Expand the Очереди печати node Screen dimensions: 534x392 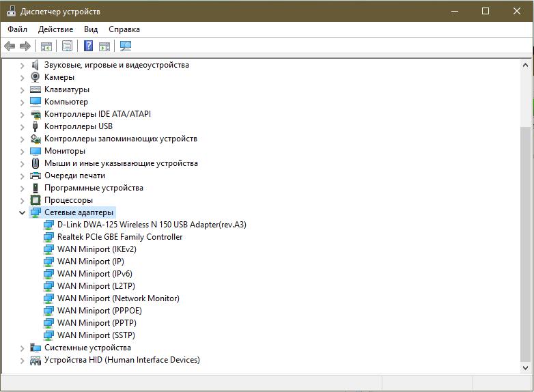pyautogui.click(x=22, y=176)
